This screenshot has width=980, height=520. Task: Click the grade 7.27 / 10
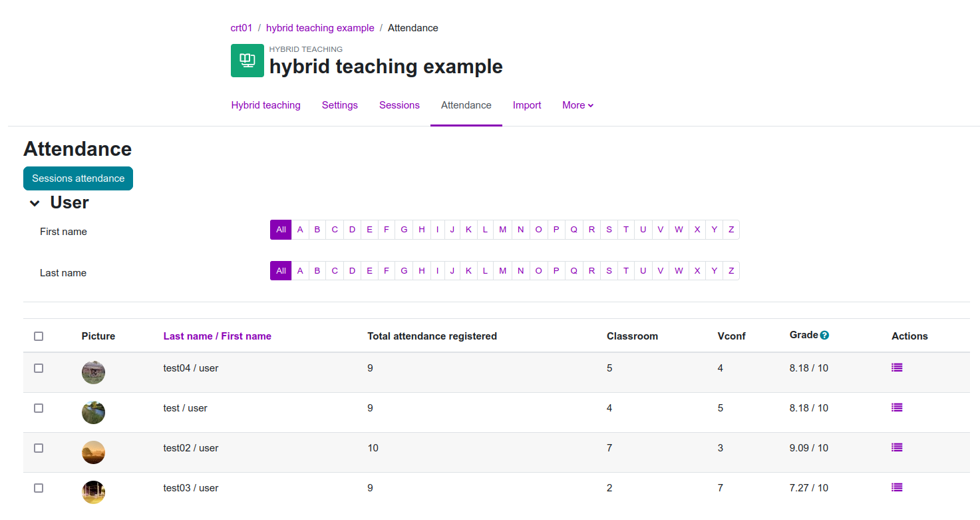(809, 488)
